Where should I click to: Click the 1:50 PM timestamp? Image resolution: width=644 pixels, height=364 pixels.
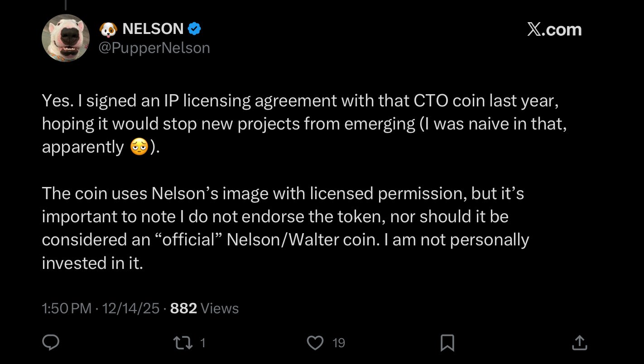click(67, 309)
